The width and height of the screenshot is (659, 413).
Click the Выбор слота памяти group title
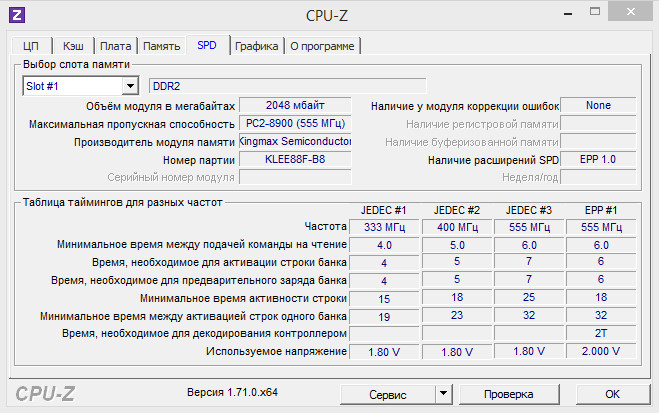76,64
